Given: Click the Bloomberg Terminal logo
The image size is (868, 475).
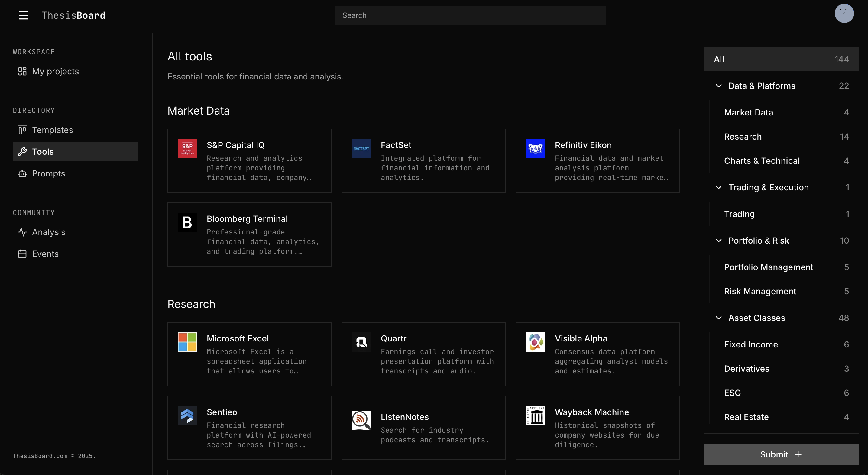Looking at the screenshot, I should [187, 222].
